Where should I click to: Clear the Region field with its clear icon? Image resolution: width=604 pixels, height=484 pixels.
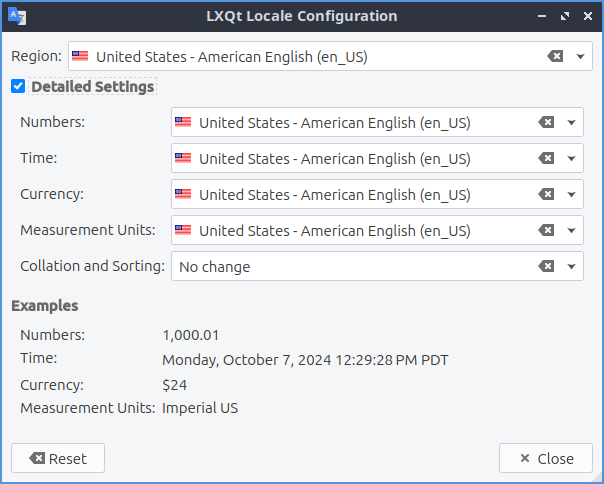click(555, 57)
